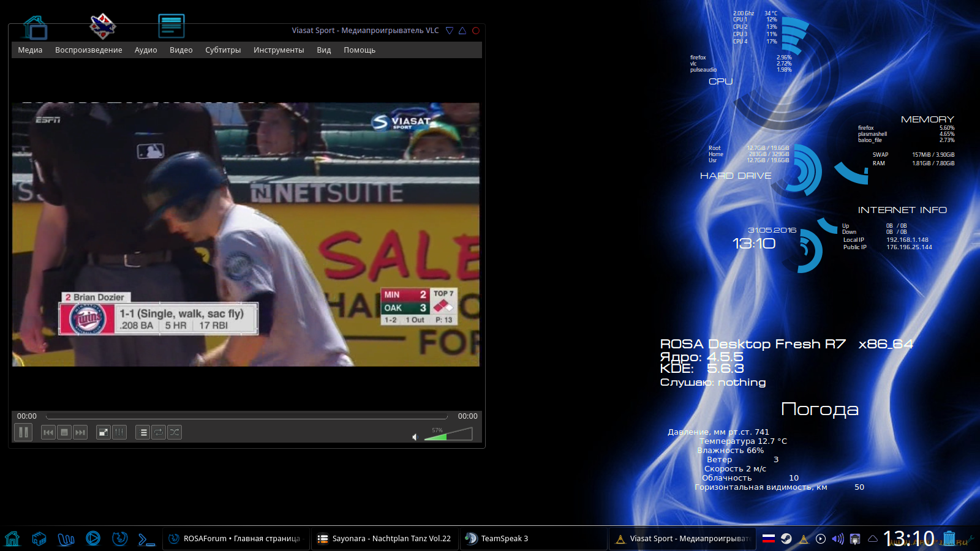This screenshot has width=980, height=551.
Task: Open the Home folder desktop icon
Action: point(35,28)
